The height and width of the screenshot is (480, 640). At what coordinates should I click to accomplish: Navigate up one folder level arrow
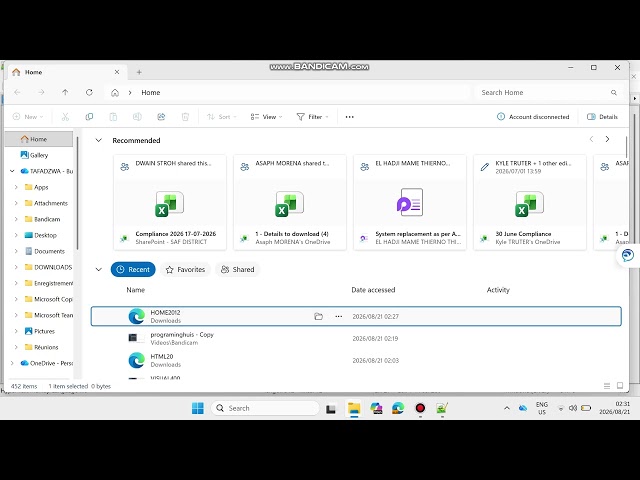[65, 93]
